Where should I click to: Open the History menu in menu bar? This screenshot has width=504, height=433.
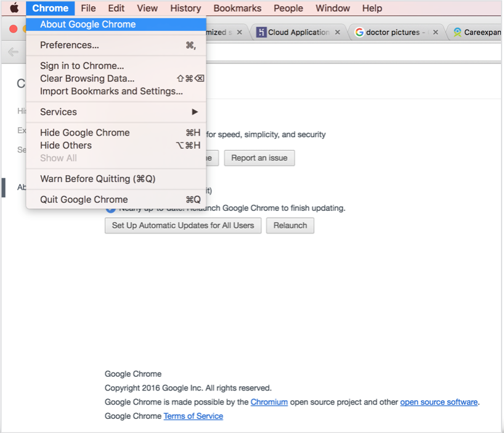(x=185, y=8)
